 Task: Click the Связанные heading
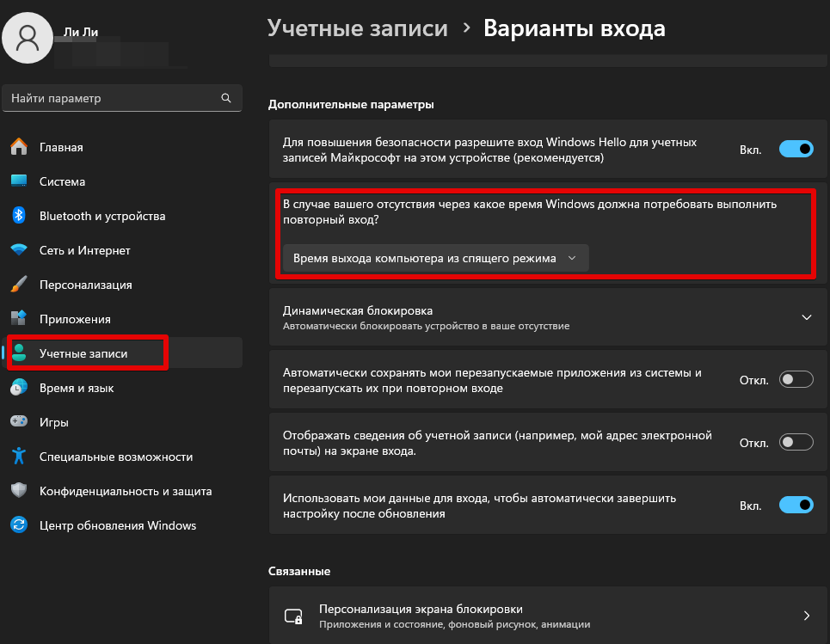point(299,571)
